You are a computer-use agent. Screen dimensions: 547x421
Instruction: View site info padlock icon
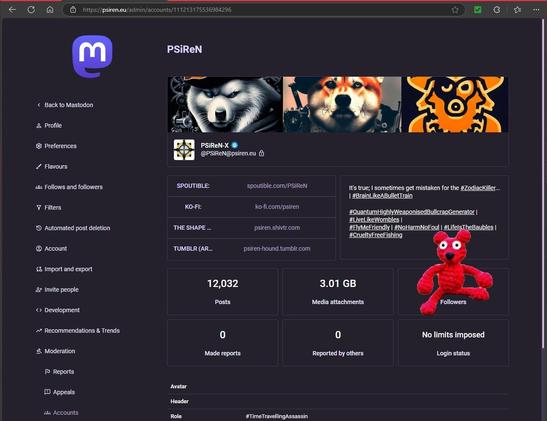pos(73,10)
